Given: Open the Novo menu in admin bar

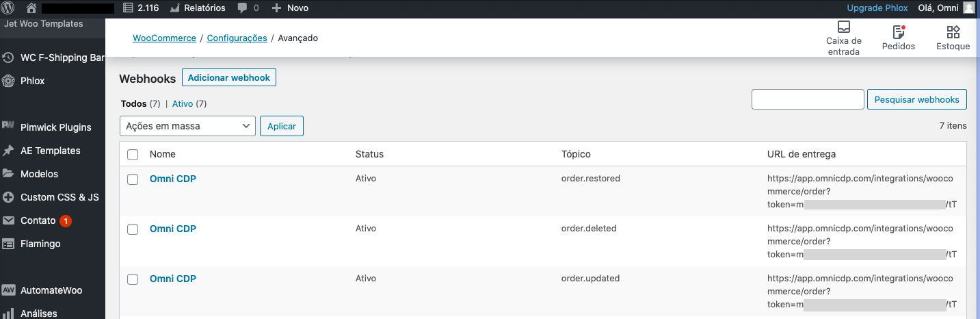Looking at the screenshot, I should pos(290,8).
